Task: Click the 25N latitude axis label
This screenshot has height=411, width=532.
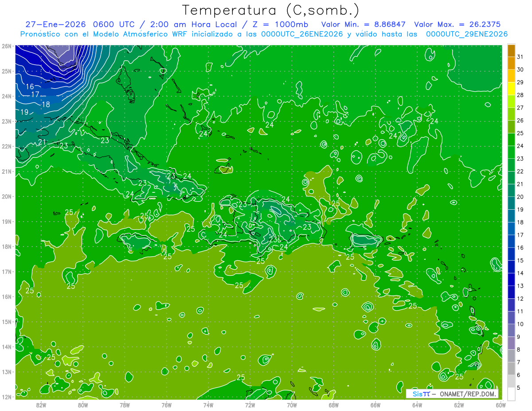Action: click(x=6, y=71)
